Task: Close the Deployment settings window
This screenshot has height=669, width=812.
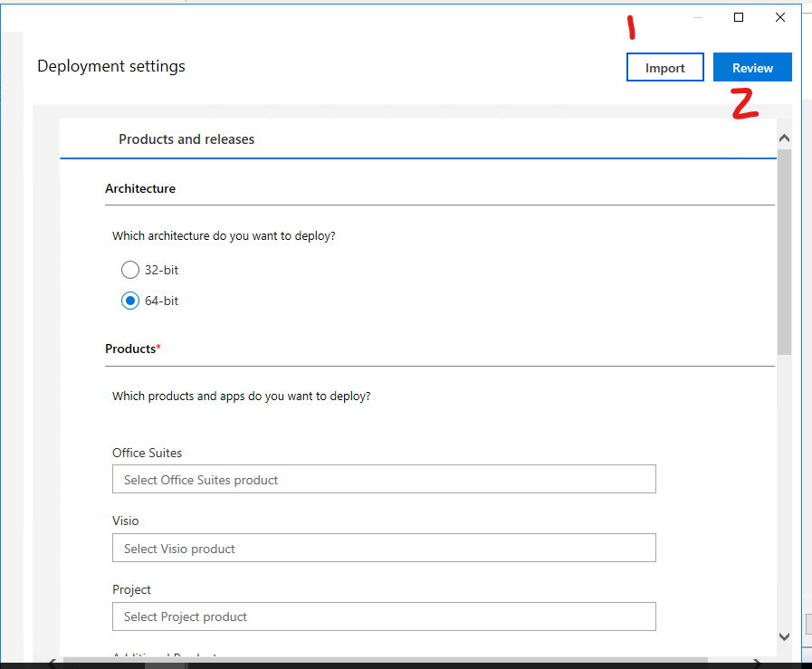Action: [x=780, y=17]
